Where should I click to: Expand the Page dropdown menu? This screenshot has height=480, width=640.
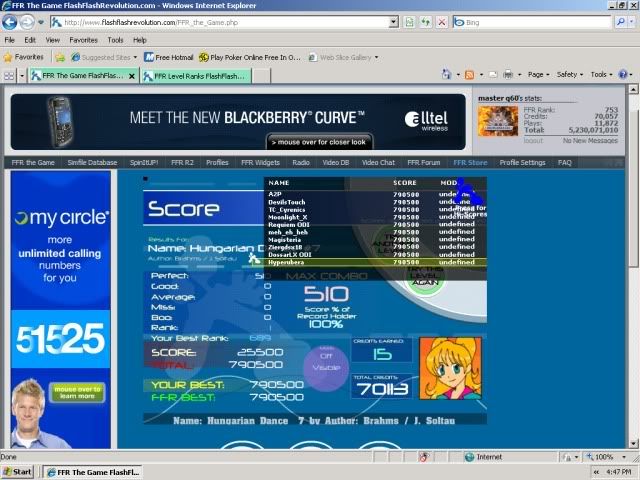click(x=540, y=74)
